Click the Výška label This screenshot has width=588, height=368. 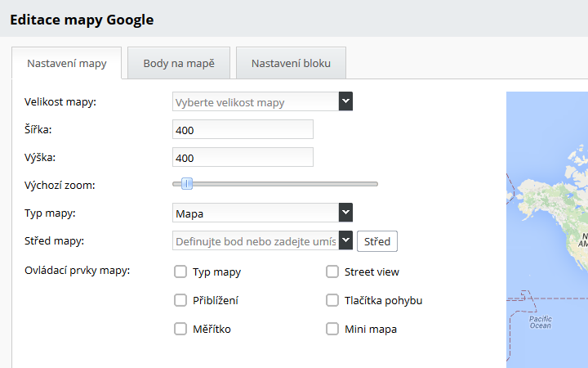40,157
